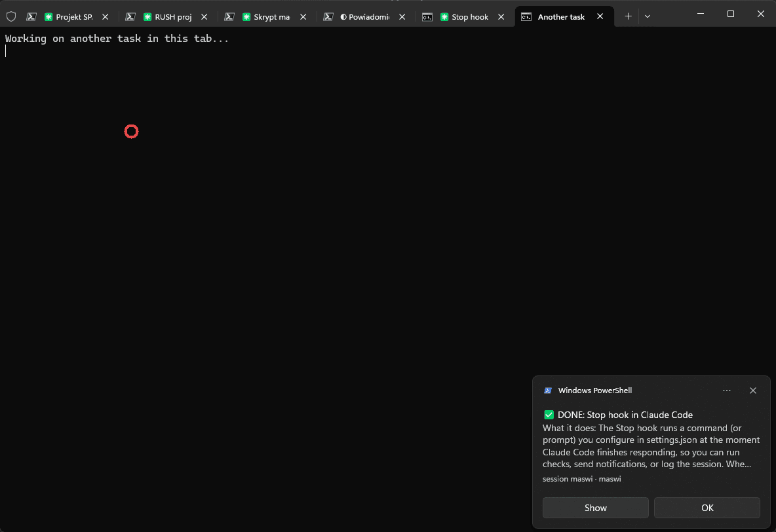
Task: Minimize the terminal window
Action: (x=700, y=14)
